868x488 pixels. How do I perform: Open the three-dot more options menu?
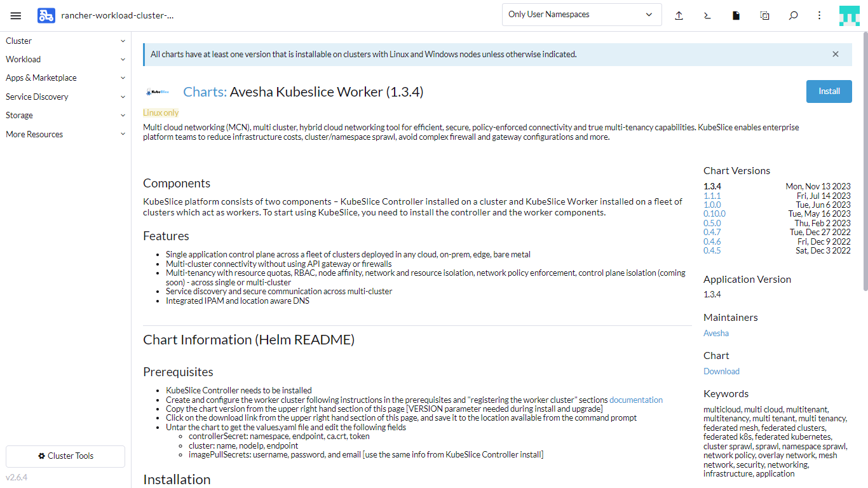coord(819,15)
